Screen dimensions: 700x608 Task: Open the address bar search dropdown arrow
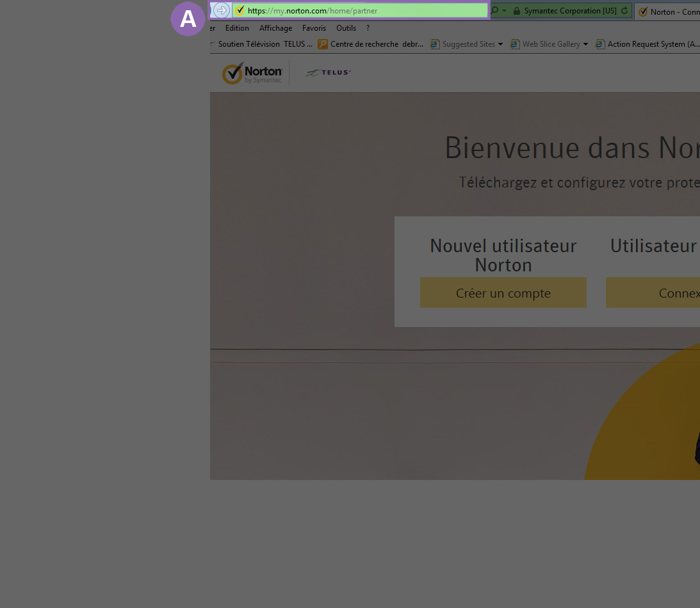pos(505,11)
